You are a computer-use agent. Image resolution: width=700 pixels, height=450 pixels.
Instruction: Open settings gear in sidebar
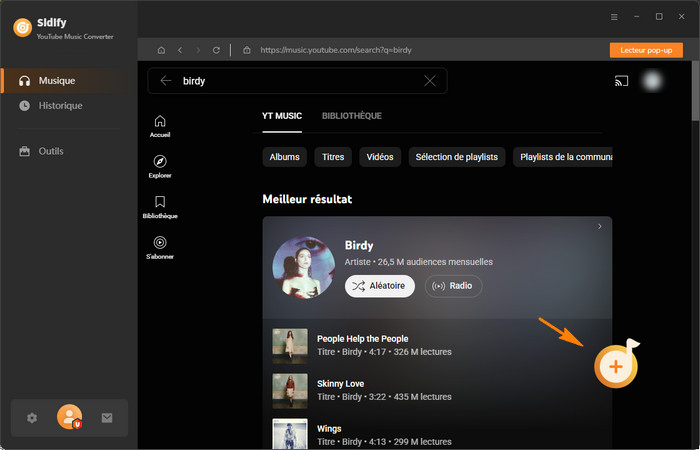coord(32,418)
